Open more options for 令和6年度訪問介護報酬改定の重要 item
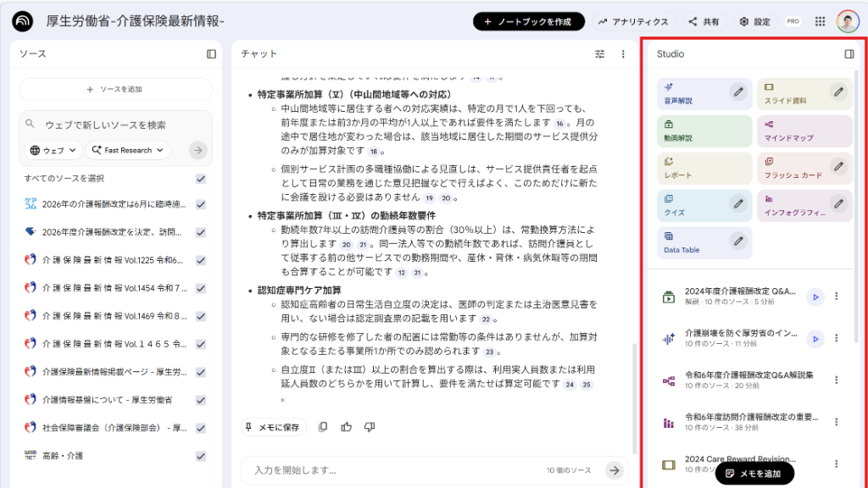Image resolution: width=868 pixels, height=488 pixels. pyautogui.click(x=837, y=422)
